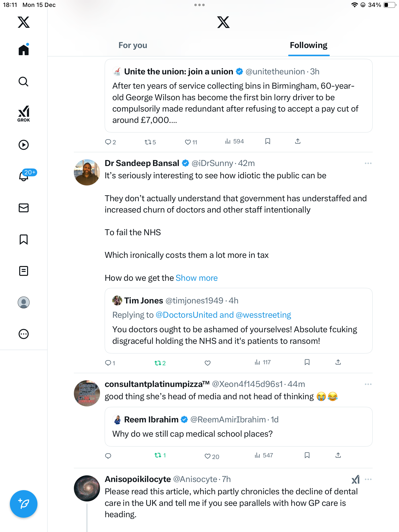Open the sidebar Bookmarks page
This screenshot has height=532, width=399.
[24, 239]
